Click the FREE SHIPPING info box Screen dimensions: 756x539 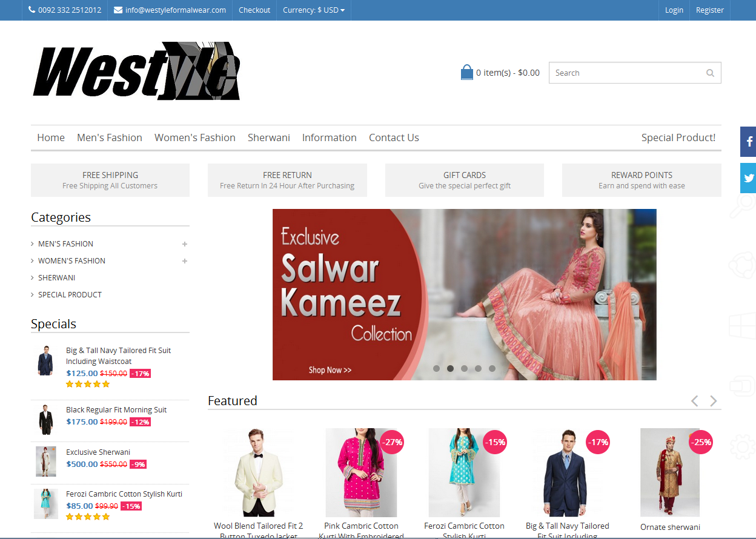pos(110,180)
